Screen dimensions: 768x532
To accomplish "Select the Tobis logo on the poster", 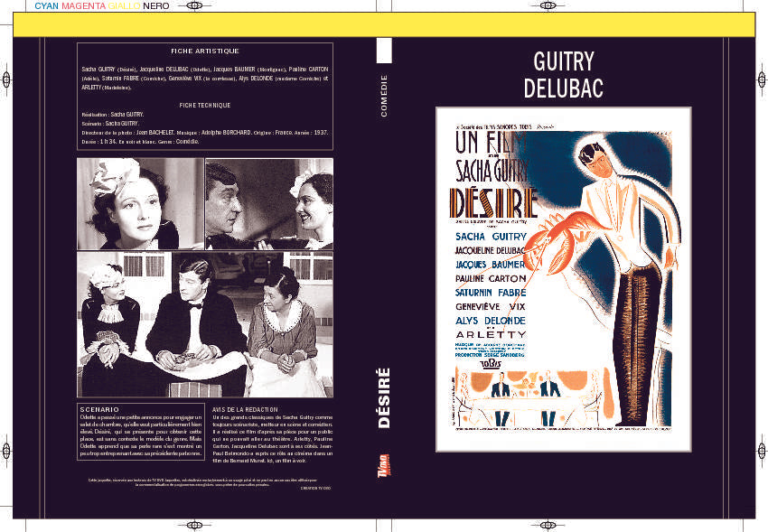I will [x=489, y=364].
